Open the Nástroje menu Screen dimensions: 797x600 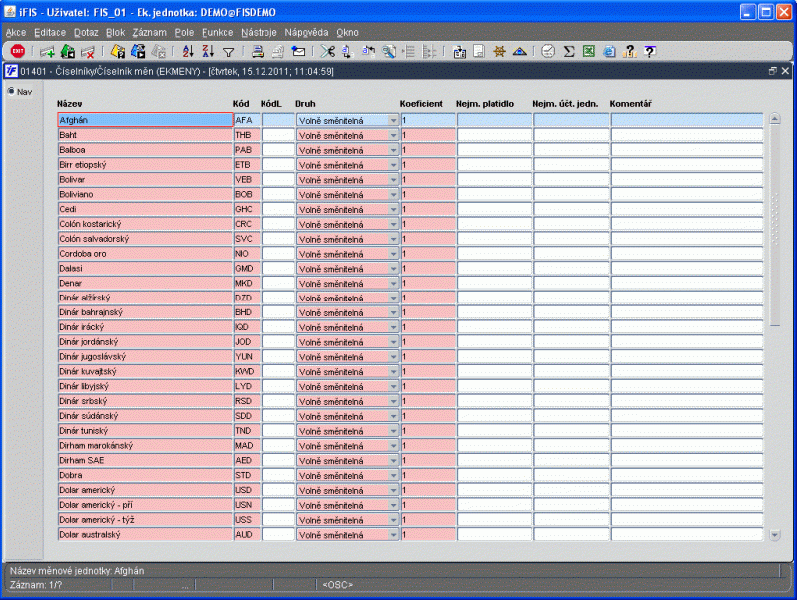(x=258, y=32)
